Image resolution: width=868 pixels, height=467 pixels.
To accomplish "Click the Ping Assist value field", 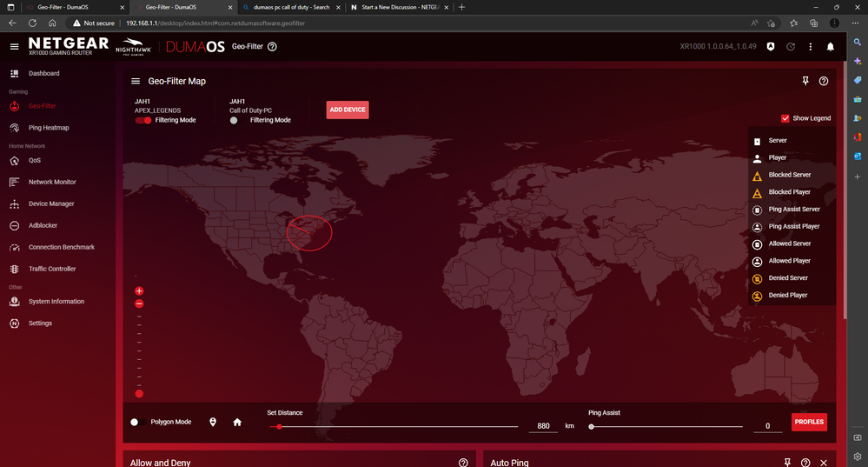I will click(767, 426).
